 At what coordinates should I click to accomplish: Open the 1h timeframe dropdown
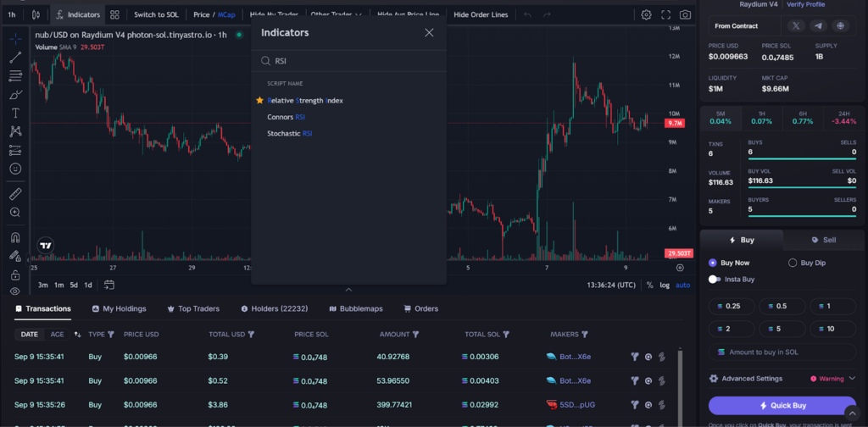click(12, 14)
